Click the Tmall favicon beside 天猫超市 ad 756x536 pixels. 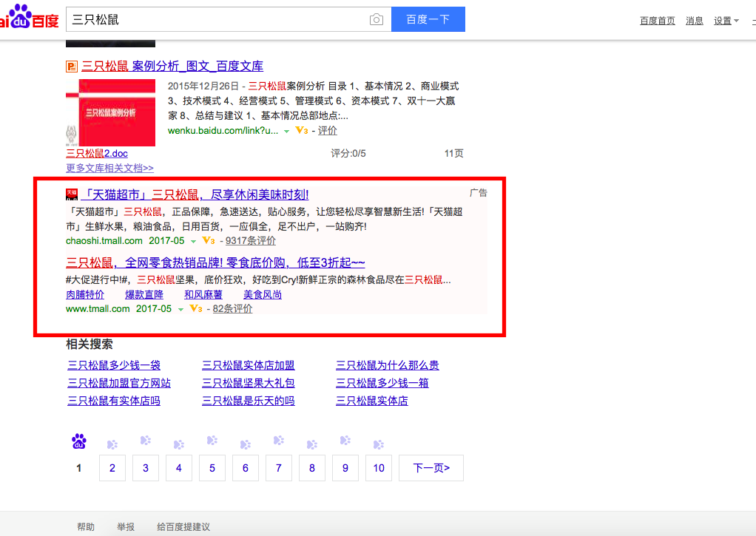[x=72, y=194]
